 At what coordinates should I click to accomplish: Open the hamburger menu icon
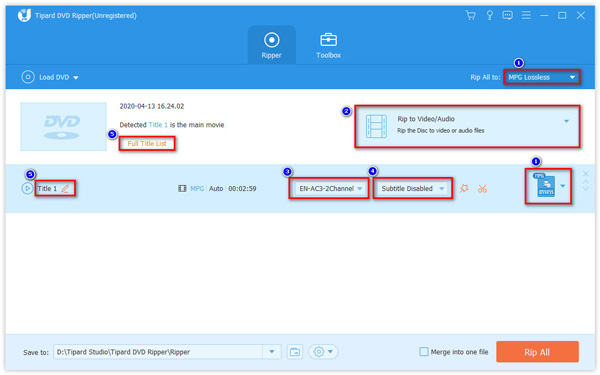coord(526,15)
